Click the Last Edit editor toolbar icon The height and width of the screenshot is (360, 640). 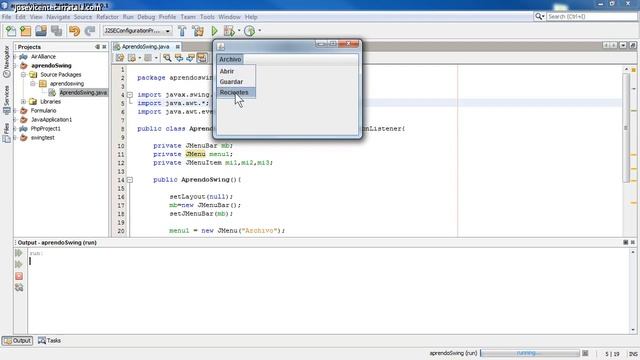pos(120,58)
